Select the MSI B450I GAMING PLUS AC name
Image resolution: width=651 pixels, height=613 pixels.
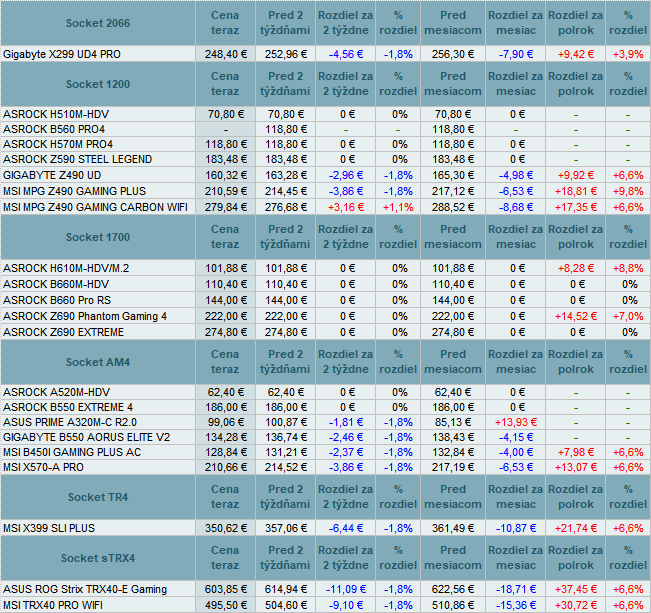pyautogui.click(x=72, y=452)
